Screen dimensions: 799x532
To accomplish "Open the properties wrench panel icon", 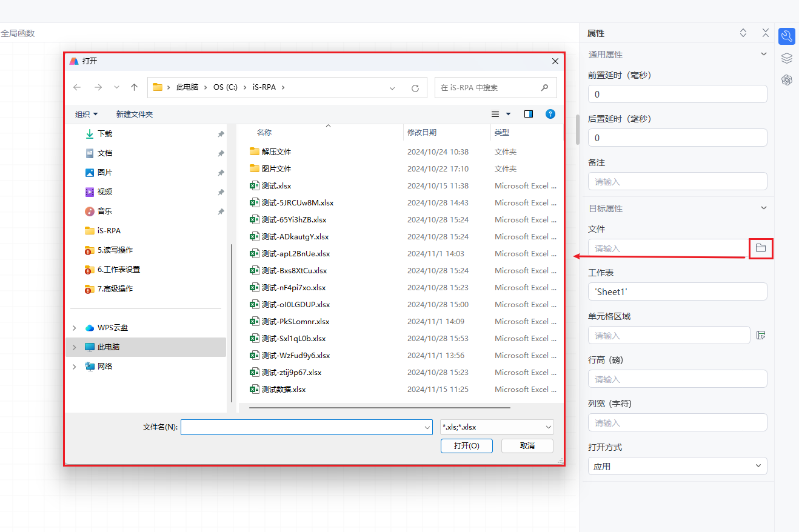I will [x=787, y=36].
